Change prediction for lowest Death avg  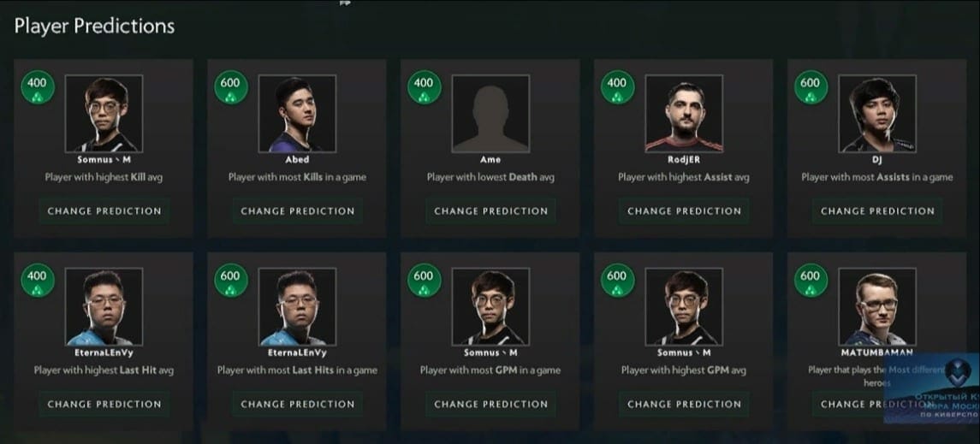pyautogui.click(x=490, y=211)
